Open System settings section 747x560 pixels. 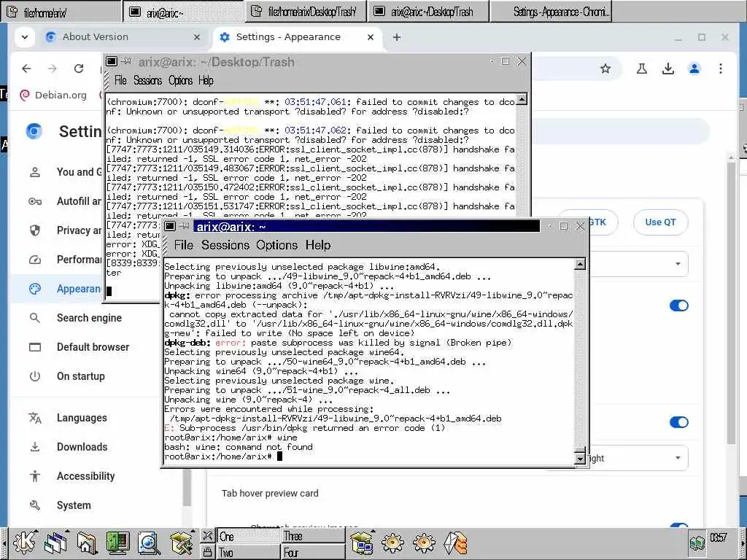(x=74, y=505)
